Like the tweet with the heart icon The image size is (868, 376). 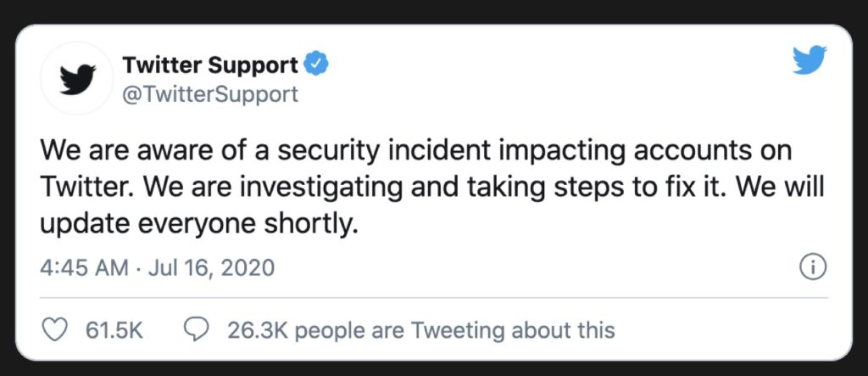coord(54,330)
